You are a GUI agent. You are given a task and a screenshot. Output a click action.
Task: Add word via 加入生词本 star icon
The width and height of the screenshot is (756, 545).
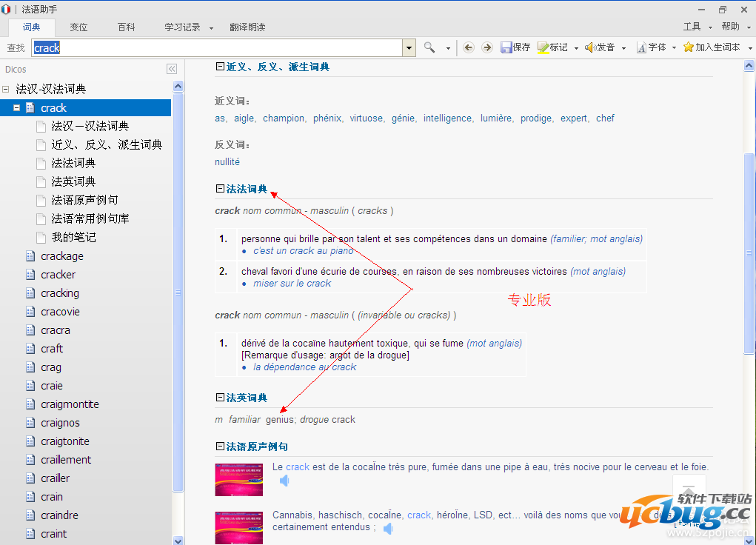point(688,47)
